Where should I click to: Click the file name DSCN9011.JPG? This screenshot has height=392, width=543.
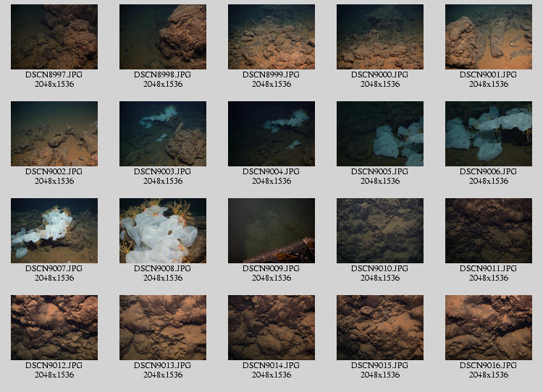(x=489, y=268)
